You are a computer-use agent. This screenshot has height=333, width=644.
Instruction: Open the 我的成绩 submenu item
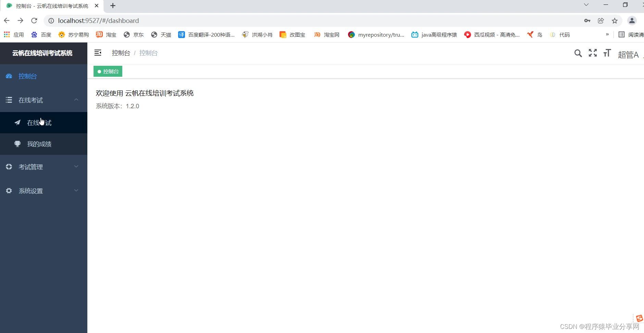click(44, 144)
